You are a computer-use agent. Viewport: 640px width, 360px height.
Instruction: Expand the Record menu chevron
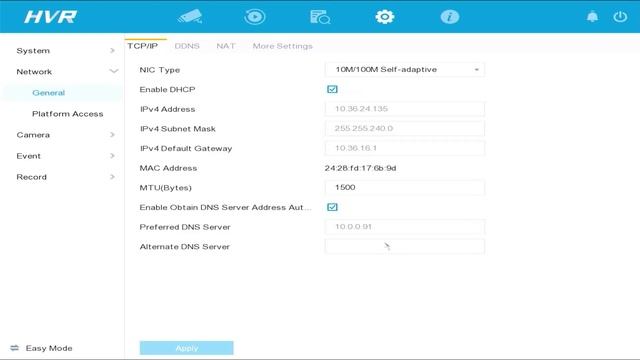[x=112, y=177]
